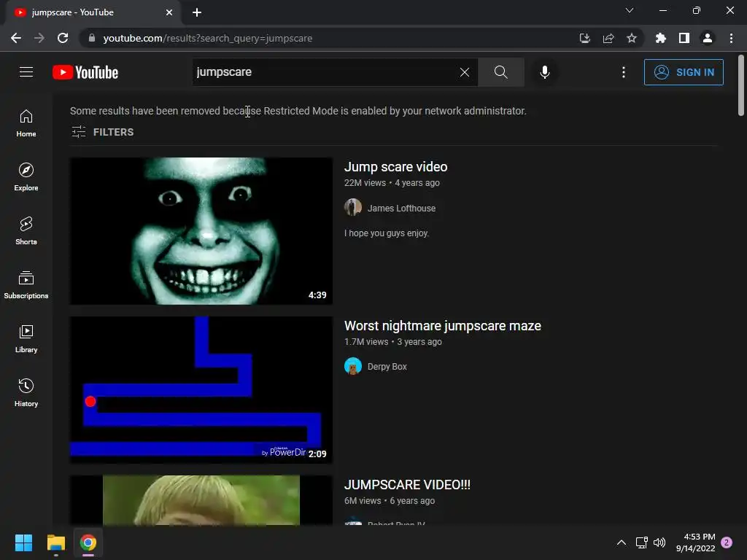
Task: Open Derpy Box channel name
Action: pyautogui.click(x=387, y=367)
